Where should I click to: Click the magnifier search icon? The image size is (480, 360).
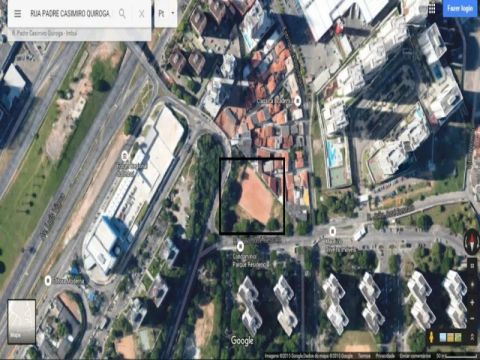tap(122, 13)
